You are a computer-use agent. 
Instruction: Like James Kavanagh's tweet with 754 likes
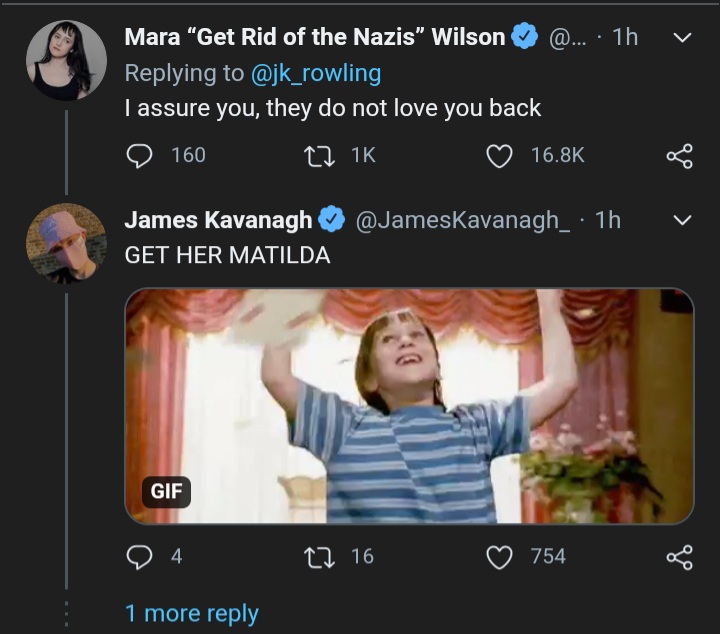[x=499, y=557]
